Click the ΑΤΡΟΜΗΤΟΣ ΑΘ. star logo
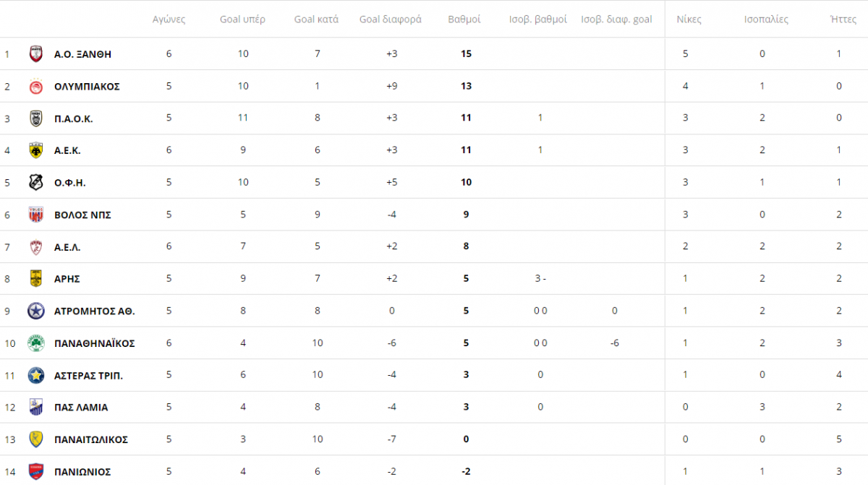Viewport: 868px width, 485px height. (36, 311)
